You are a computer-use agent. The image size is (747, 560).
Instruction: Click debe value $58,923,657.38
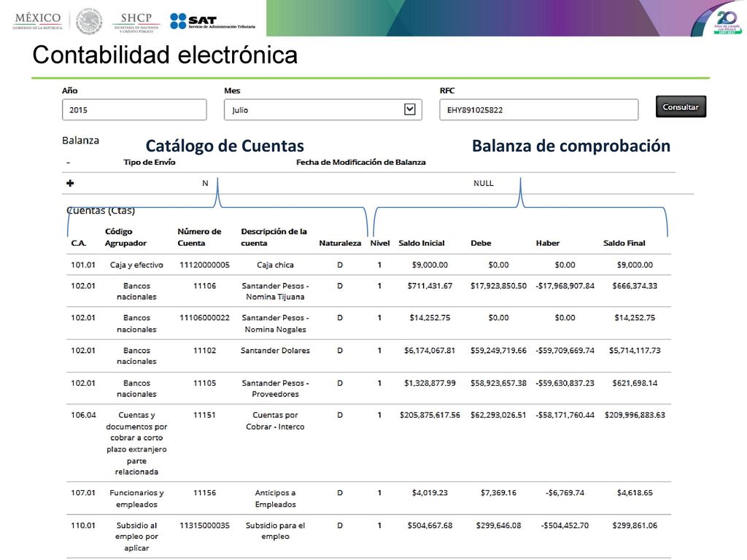tap(498, 383)
